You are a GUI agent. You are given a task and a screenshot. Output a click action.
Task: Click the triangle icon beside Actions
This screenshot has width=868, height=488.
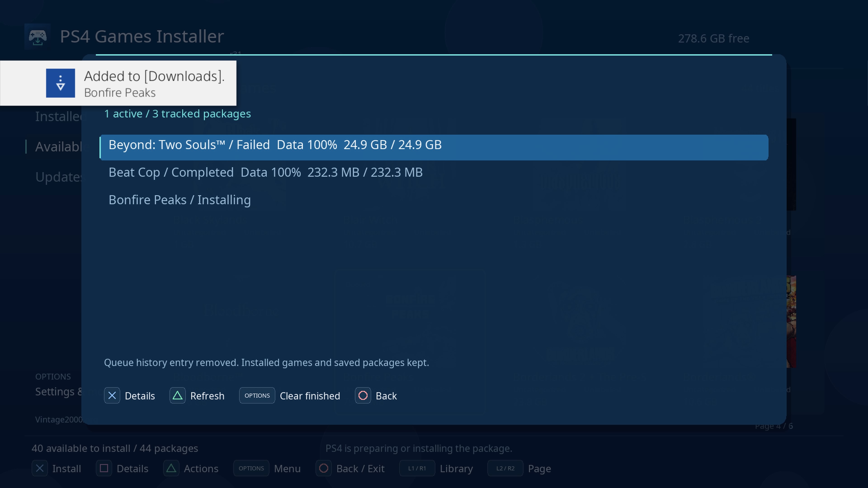point(171,469)
